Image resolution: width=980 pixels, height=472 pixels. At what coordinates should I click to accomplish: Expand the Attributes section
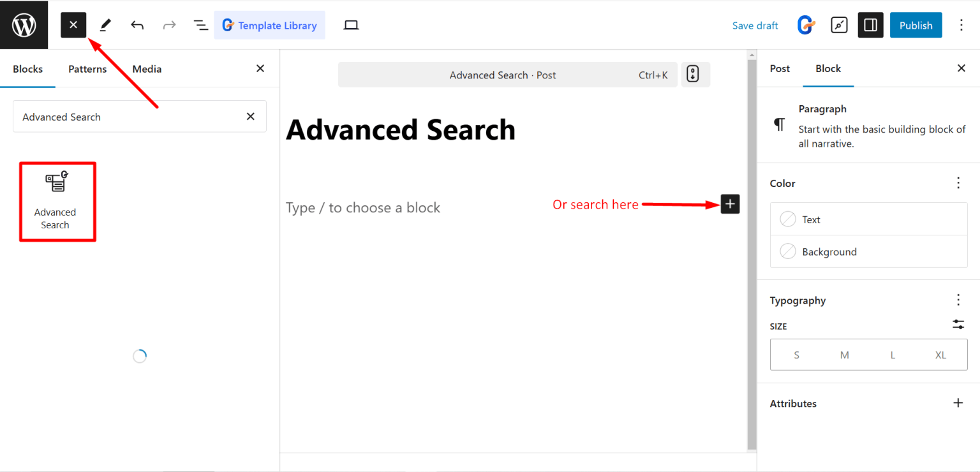pyautogui.click(x=958, y=402)
